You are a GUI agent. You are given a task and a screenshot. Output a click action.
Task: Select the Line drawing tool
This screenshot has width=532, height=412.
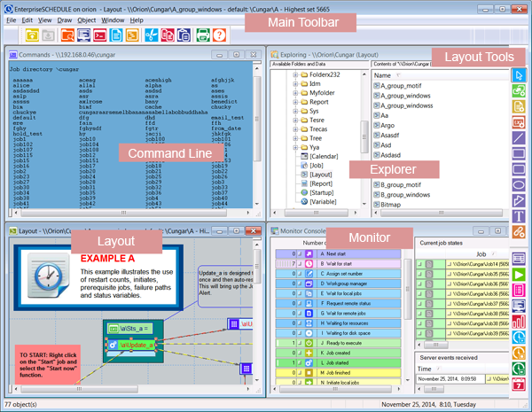pos(519,137)
